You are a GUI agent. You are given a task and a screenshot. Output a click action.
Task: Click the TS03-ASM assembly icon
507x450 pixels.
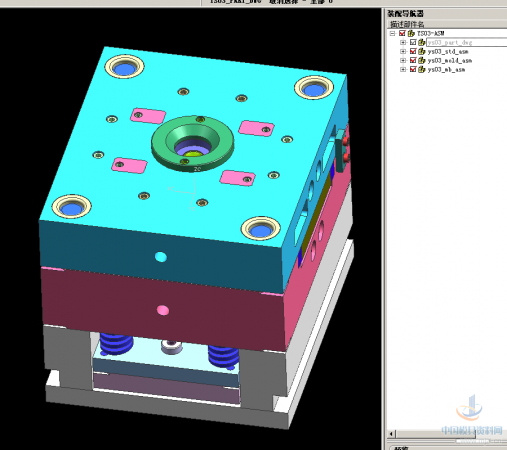point(411,33)
